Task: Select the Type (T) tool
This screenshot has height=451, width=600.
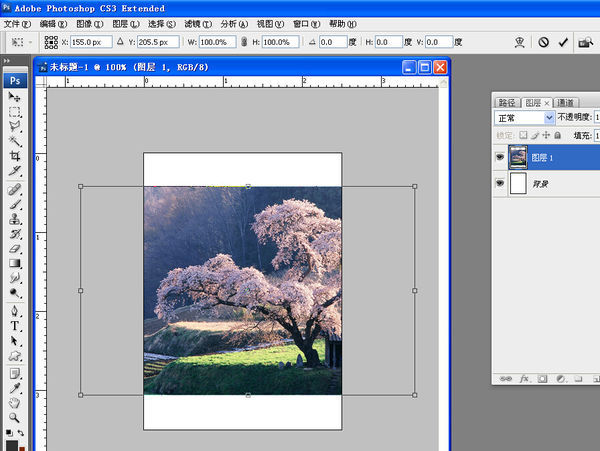Action: [x=15, y=326]
